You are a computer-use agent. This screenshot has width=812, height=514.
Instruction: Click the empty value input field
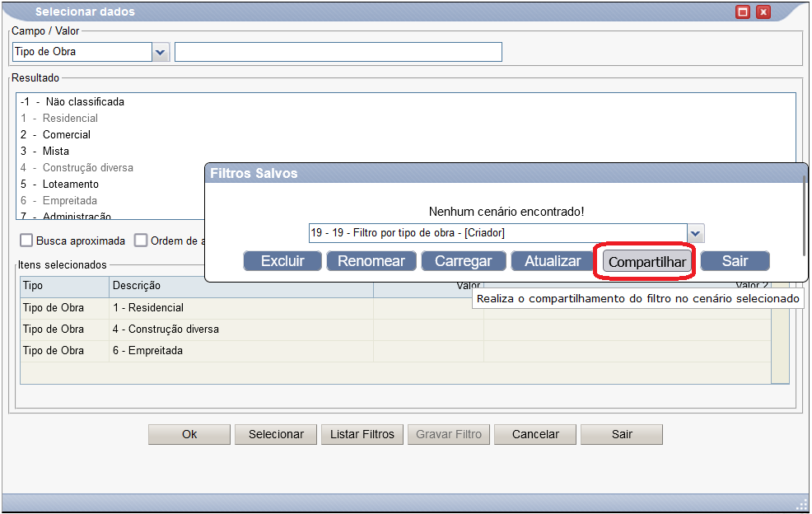(338, 52)
